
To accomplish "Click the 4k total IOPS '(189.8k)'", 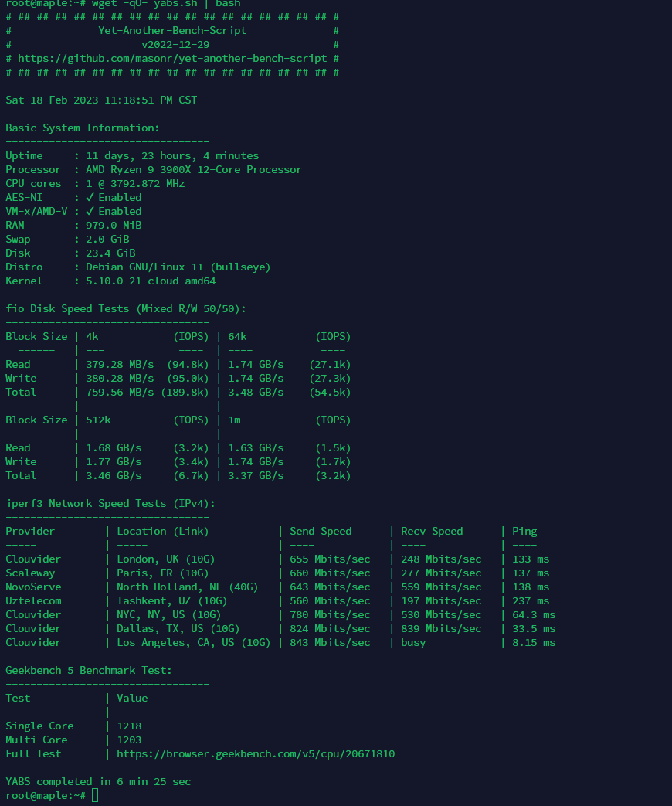I will (185, 393).
